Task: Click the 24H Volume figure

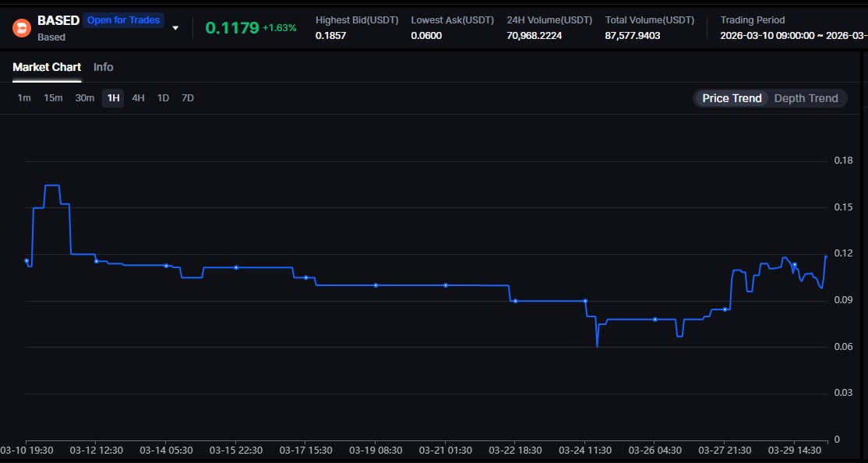Action: [536, 35]
